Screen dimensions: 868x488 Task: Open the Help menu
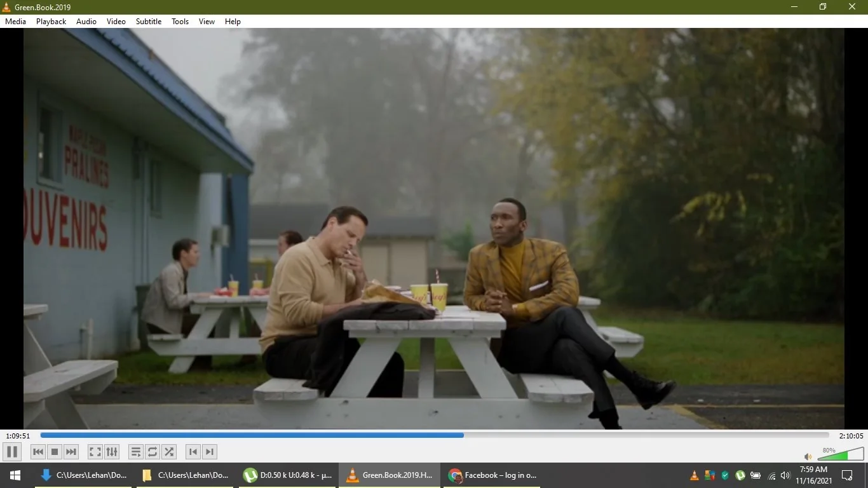pyautogui.click(x=233, y=22)
